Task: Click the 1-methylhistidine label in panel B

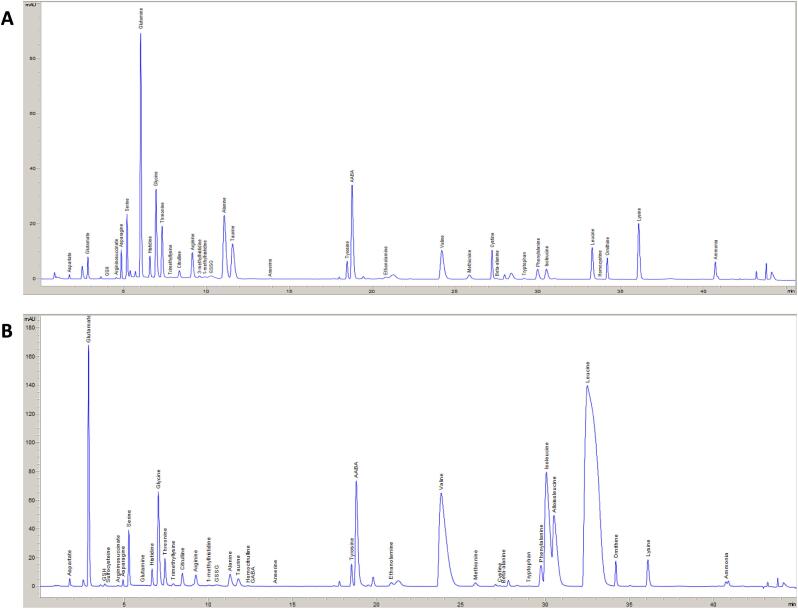Action: pyautogui.click(x=209, y=560)
